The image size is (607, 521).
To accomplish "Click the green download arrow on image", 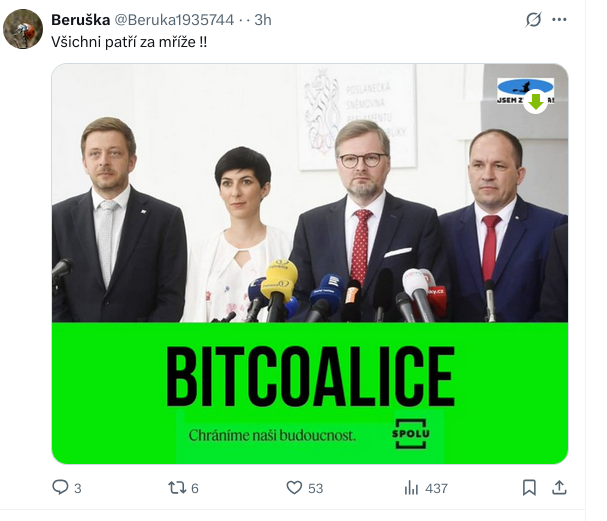I will tap(536, 102).
